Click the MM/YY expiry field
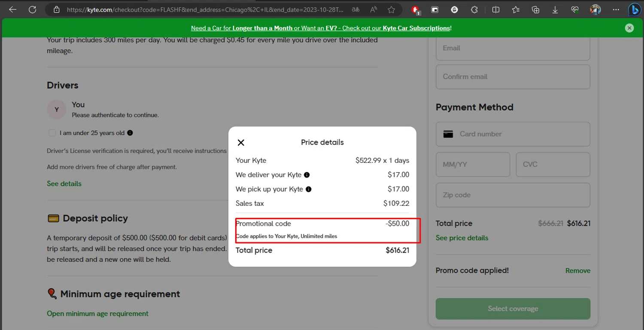 [473, 165]
